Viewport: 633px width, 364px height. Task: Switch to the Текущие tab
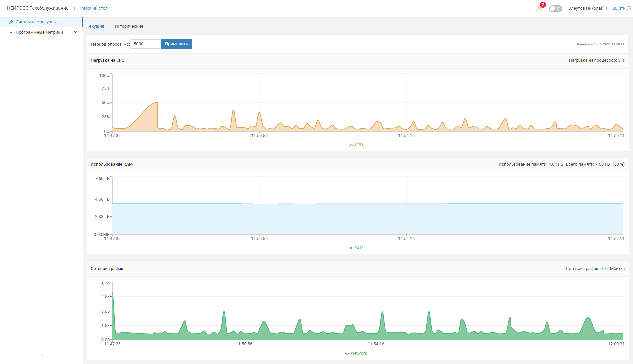click(95, 26)
